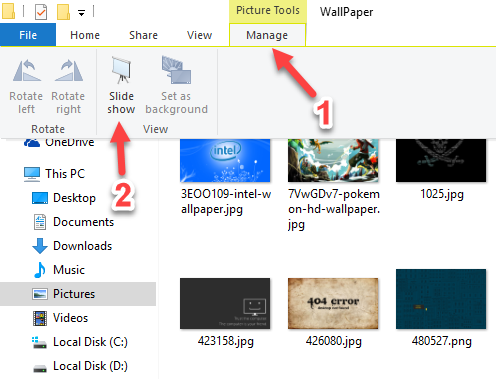Open the File menu tab

pos(28,35)
